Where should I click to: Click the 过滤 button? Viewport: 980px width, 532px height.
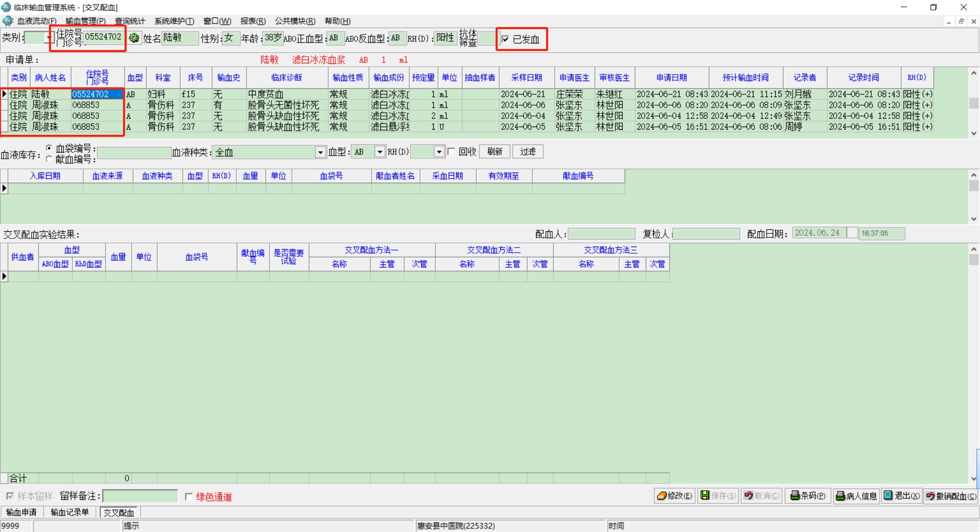tap(528, 152)
